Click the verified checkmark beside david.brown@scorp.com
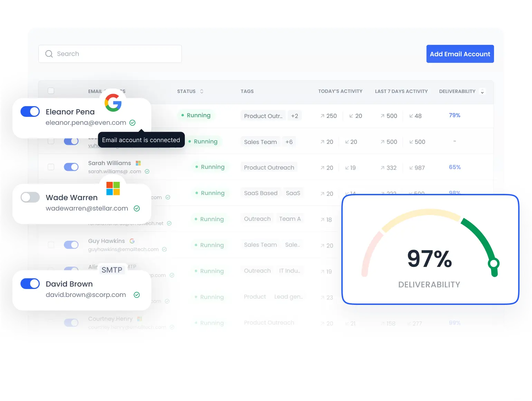Image resolution: width=532 pixels, height=401 pixels. coord(136,295)
